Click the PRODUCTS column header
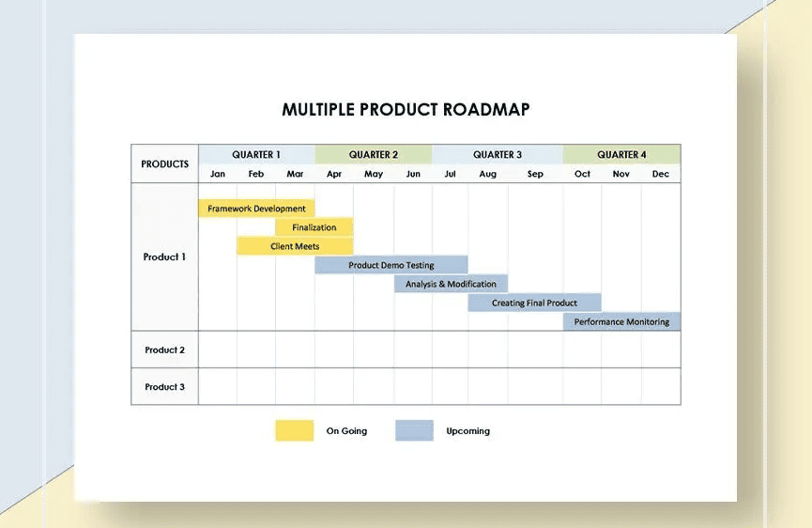This screenshot has width=812, height=528. 164,163
